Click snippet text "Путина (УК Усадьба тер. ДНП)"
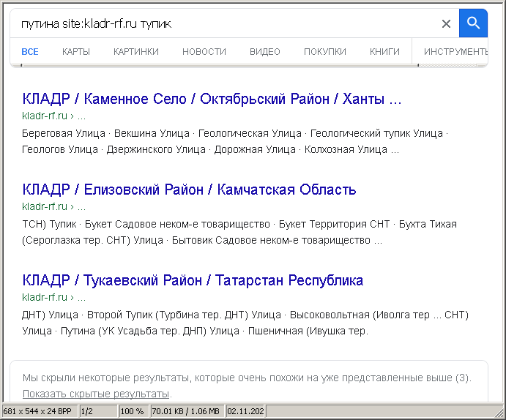Viewport: 506px width, 420px height. pos(133,331)
